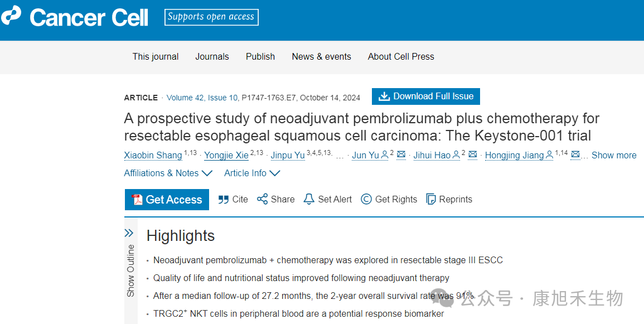Click the Cite quotation mark icon
This screenshot has height=324, width=644.
coord(224,199)
